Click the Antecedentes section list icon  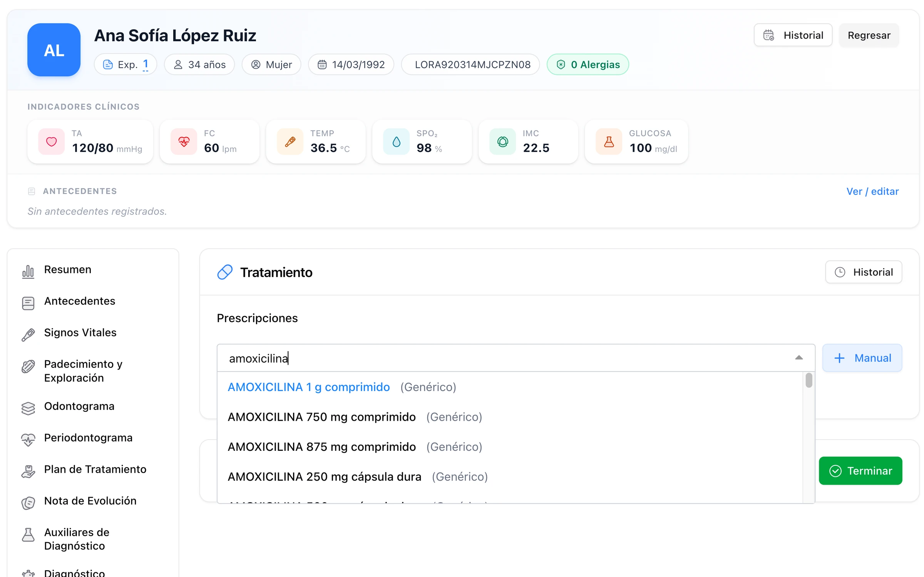[32, 191]
